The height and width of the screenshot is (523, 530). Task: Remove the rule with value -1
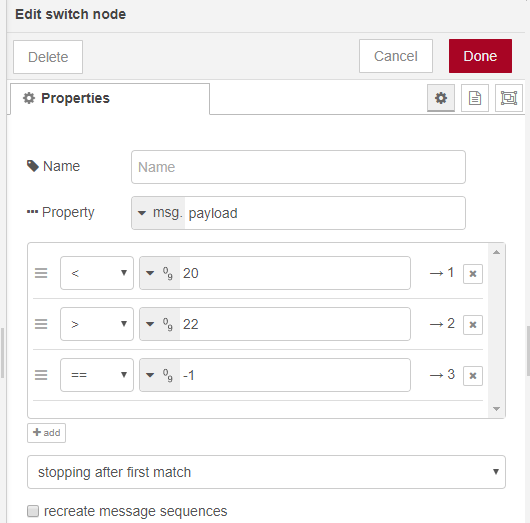click(473, 376)
